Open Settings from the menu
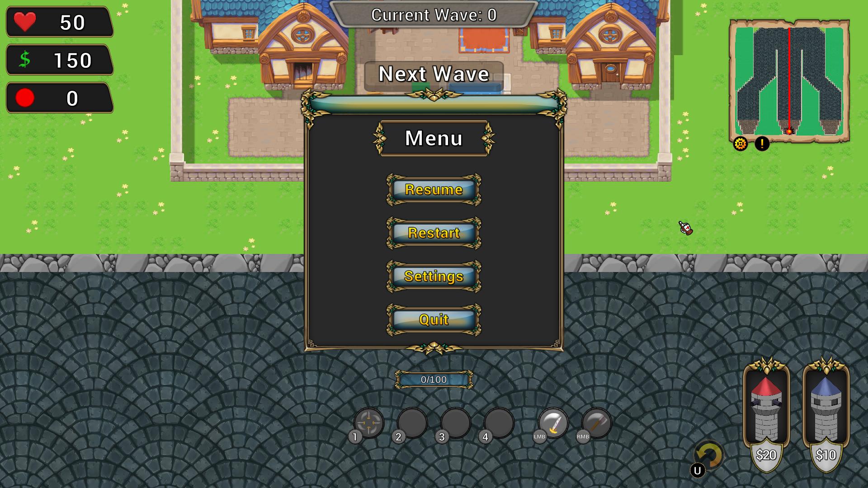868x488 pixels. pos(434,276)
